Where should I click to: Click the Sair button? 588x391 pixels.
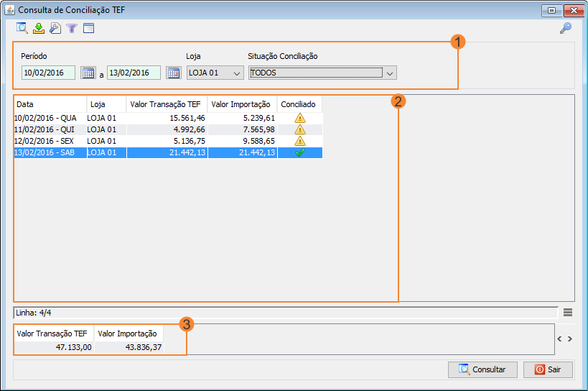coord(548,369)
